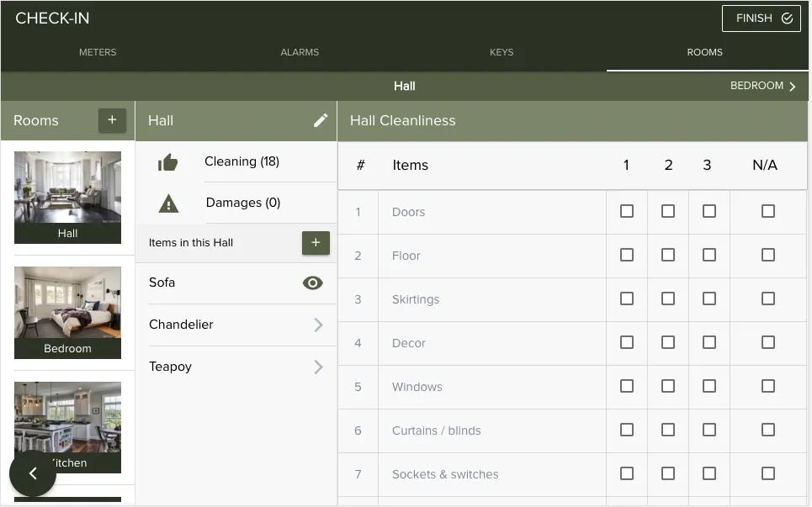Toggle the Sofa eye visibility icon
812x507 pixels.
click(x=313, y=283)
